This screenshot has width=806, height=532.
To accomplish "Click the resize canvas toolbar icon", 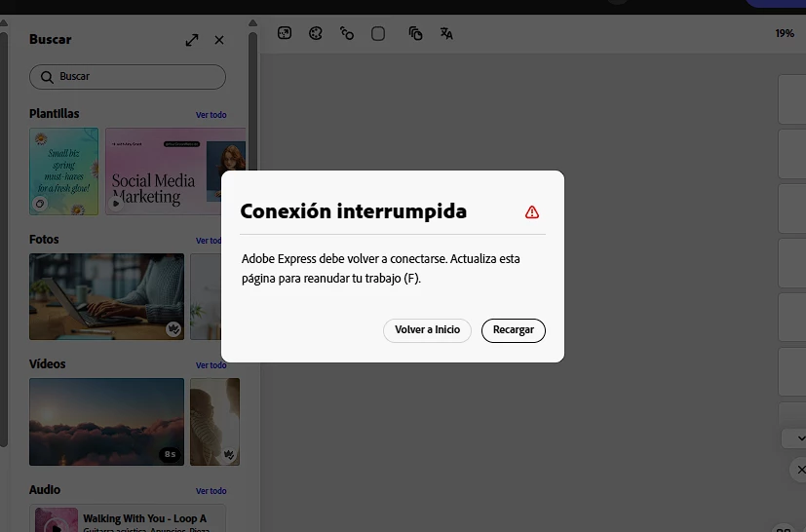I will [285, 33].
